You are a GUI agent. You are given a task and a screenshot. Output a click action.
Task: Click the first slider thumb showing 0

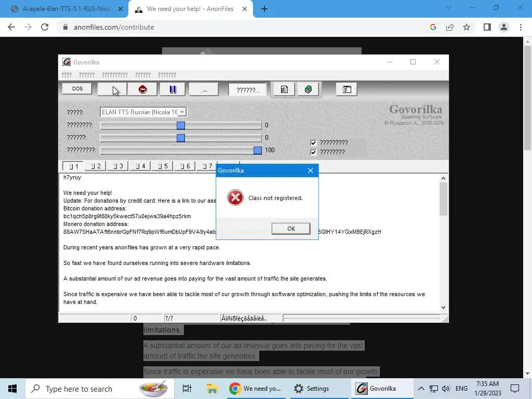pos(181,125)
